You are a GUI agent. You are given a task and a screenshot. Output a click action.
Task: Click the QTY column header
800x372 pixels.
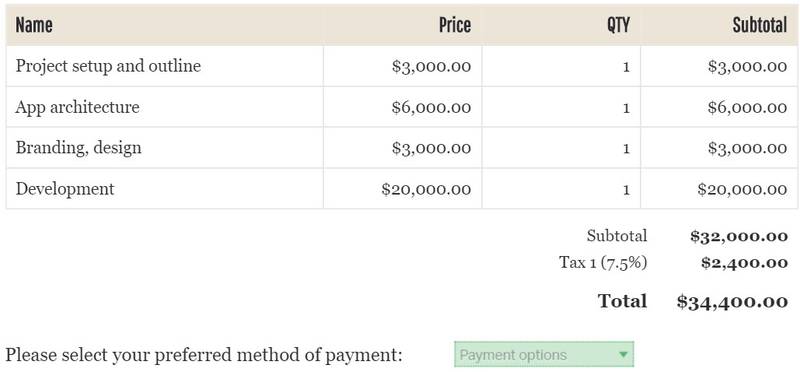[x=618, y=24]
